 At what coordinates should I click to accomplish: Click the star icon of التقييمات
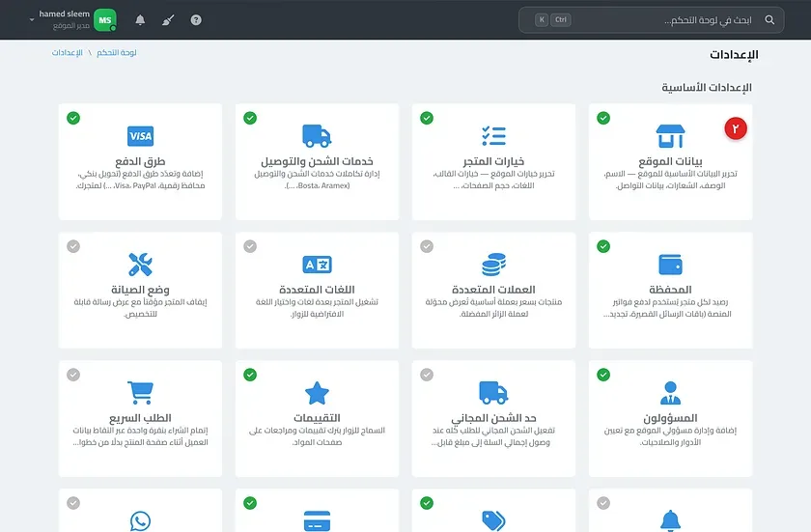pos(317,393)
